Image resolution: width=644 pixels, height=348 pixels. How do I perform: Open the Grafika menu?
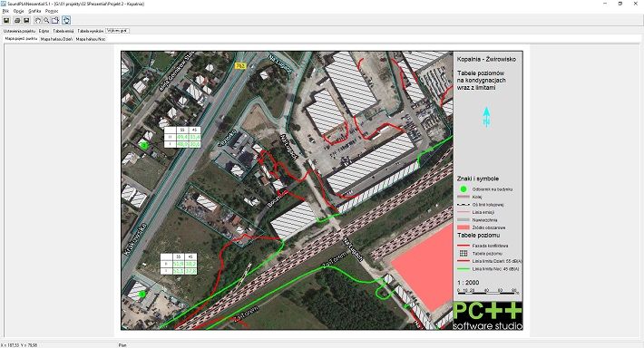point(34,11)
